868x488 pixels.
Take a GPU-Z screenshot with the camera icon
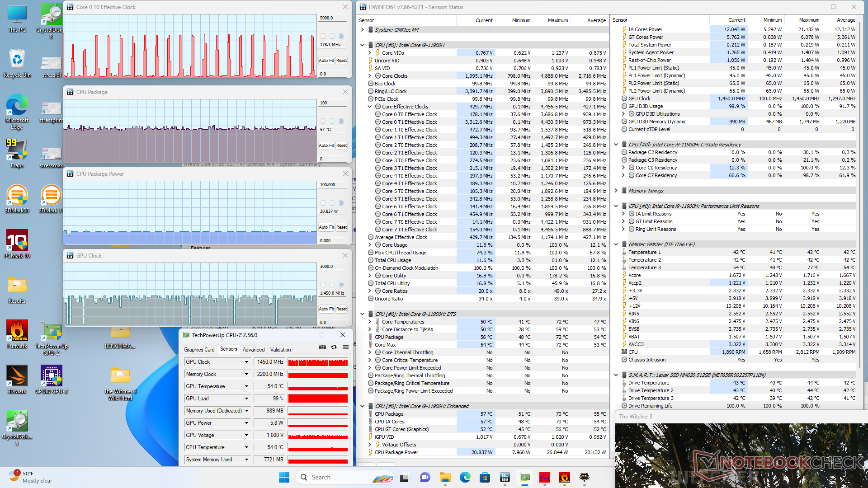coord(322,347)
